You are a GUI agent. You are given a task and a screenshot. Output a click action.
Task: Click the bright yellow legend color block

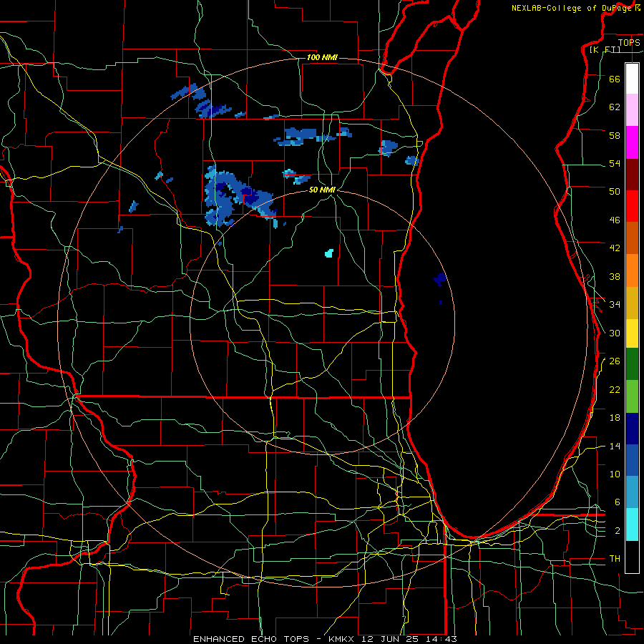pos(632,333)
